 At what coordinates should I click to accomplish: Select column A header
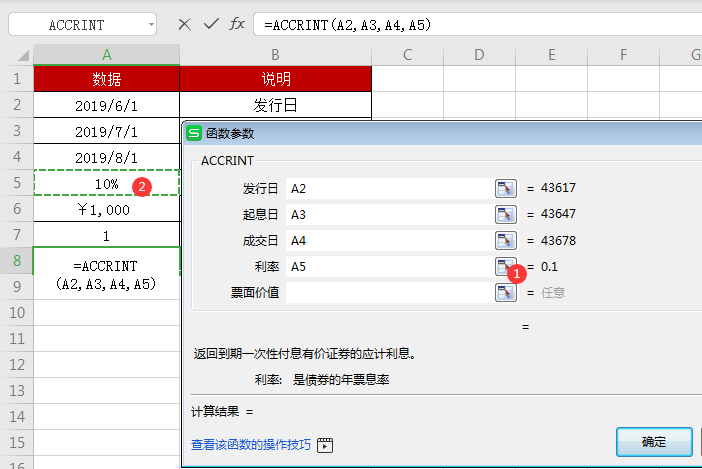click(x=106, y=54)
